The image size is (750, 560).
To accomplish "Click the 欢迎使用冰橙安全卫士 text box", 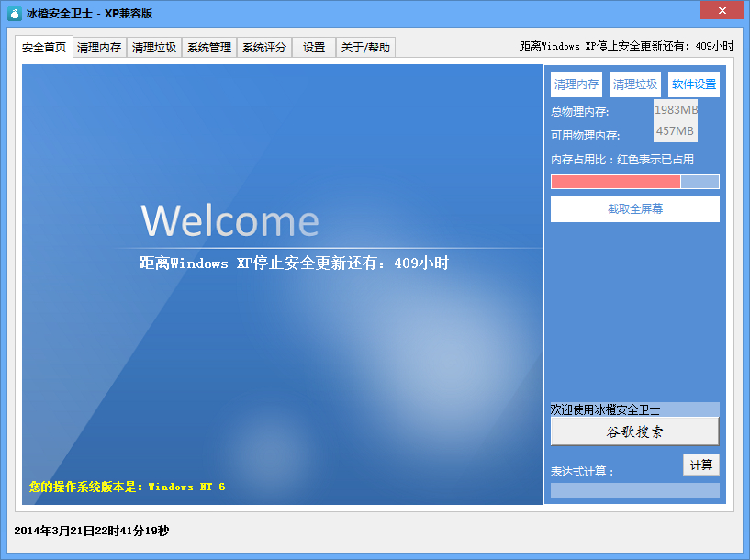I will (x=635, y=409).
